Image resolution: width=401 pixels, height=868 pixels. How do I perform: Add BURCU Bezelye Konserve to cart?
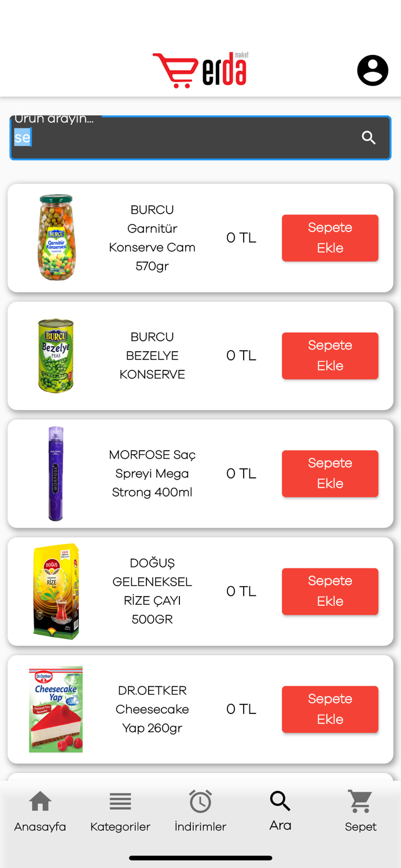pyautogui.click(x=330, y=356)
